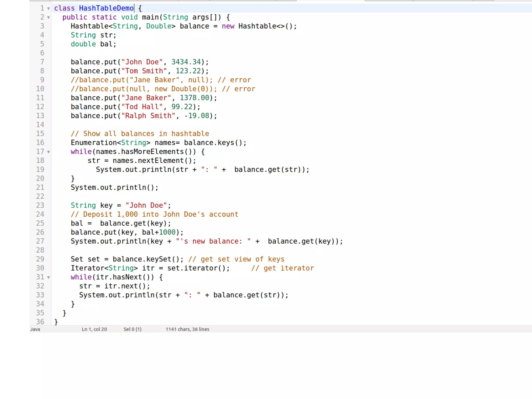Click line number 7 in the gutter

[42, 62]
